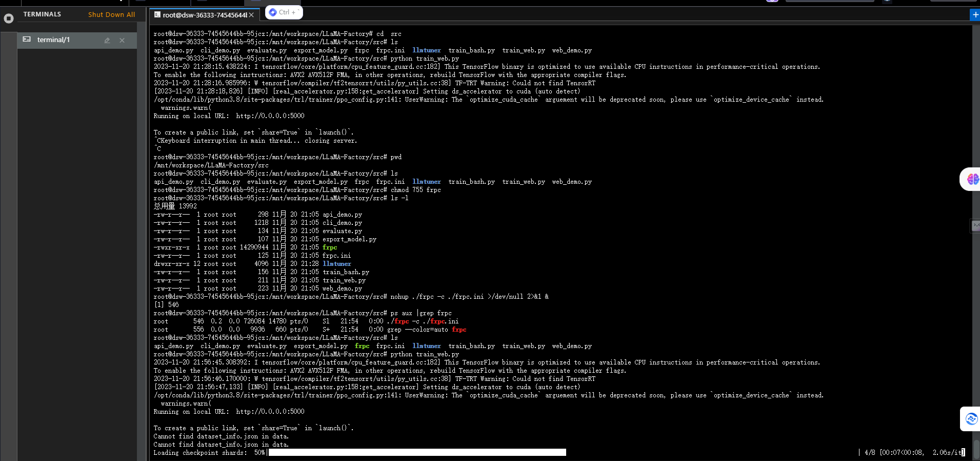Click the rename pencil icon for terminal/1
The width and height of the screenshot is (980, 461).
click(x=107, y=40)
